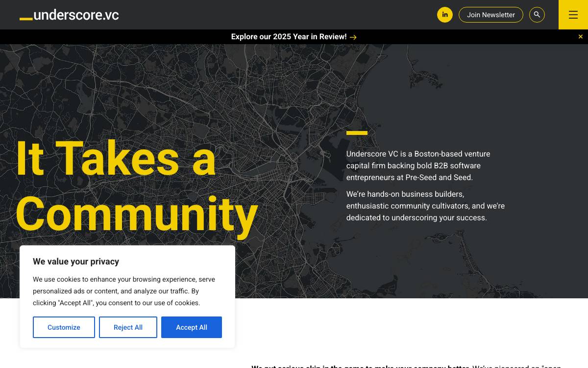Dismiss the announcement bar with the X
Image resolution: width=588 pixels, height=368 pixels.
pyautogui.click(x=581, y=37)
